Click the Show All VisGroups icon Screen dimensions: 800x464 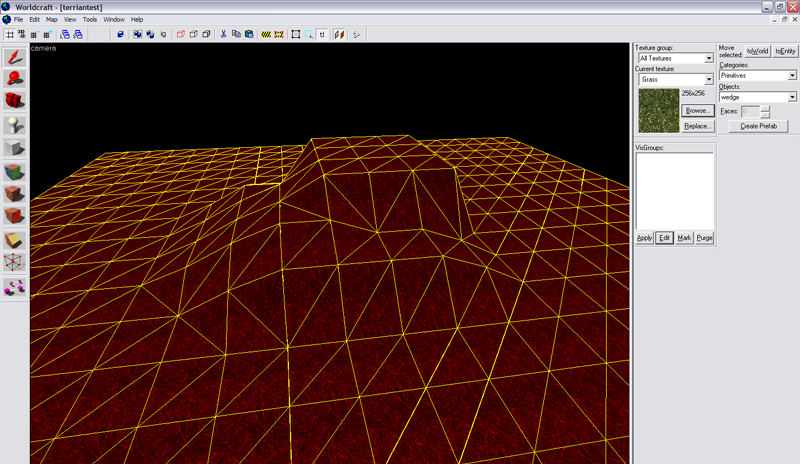pyautogui.click(x=206, y=34)
